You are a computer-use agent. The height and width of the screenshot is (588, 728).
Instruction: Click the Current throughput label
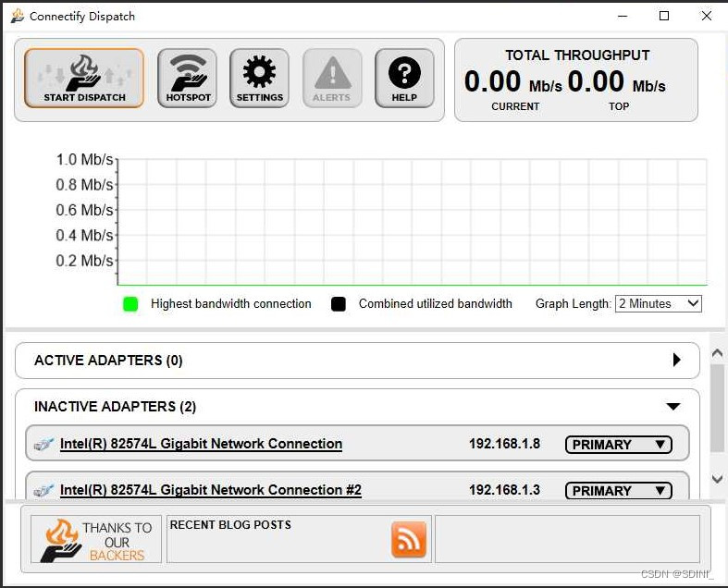(515, 106)
